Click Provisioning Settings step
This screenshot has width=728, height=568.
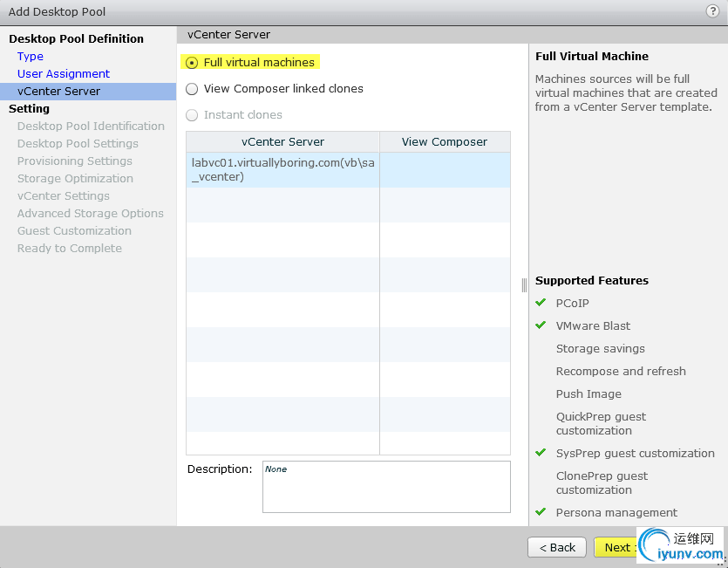pyautogui.click(x=75, y=161)
